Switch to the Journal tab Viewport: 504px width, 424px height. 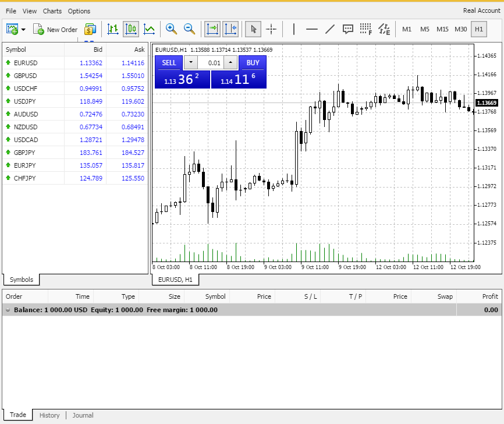click(x=83, y=415)
